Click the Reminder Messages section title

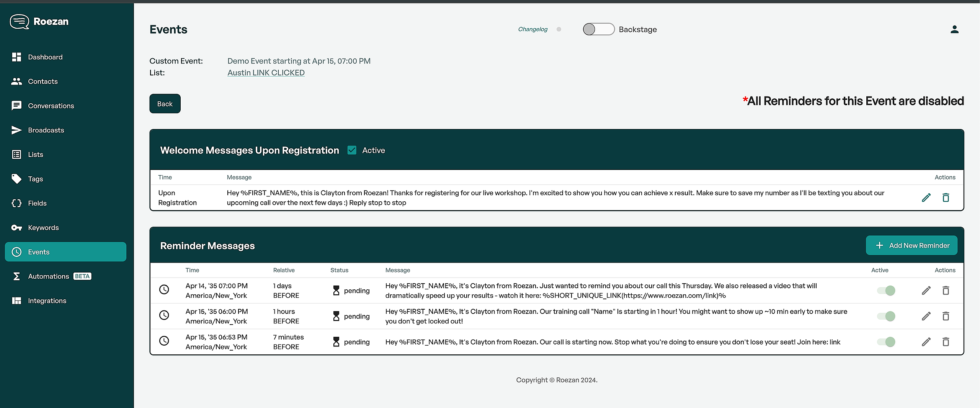(x=207, y=246)
